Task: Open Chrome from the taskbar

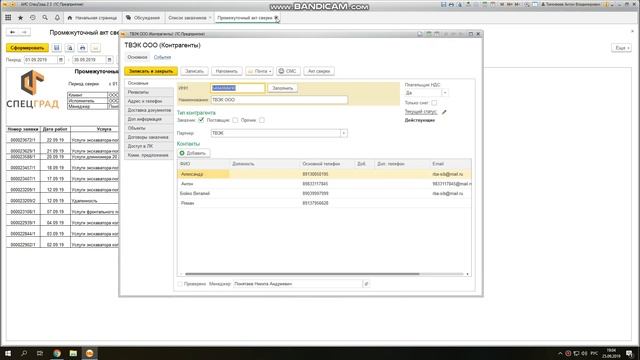Action: coord(57,353)
